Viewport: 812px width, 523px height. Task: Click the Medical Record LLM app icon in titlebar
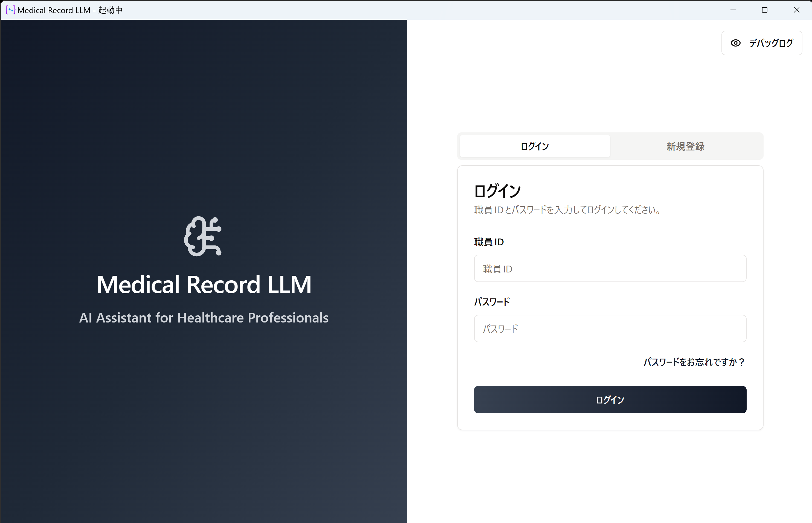pos(10,10)
